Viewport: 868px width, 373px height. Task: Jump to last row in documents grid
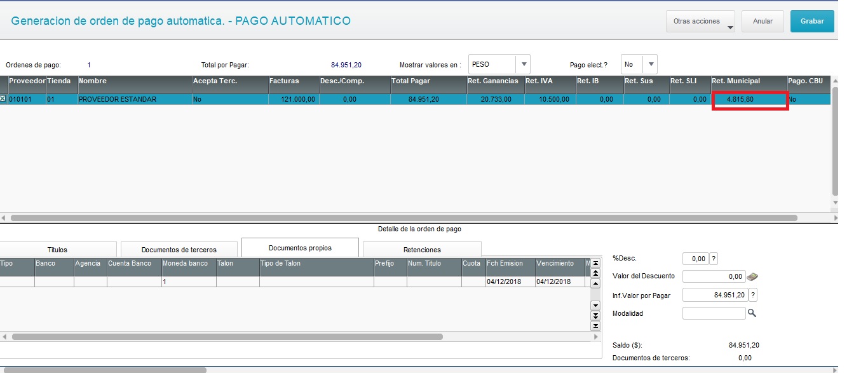click(x=595, y=325)
